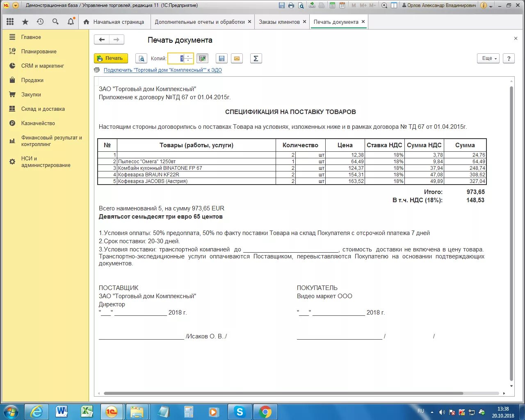This screenshot has height=420, width=525.
Task: Click the zoom magnifier in title bar
Action: tap(384, 5)
